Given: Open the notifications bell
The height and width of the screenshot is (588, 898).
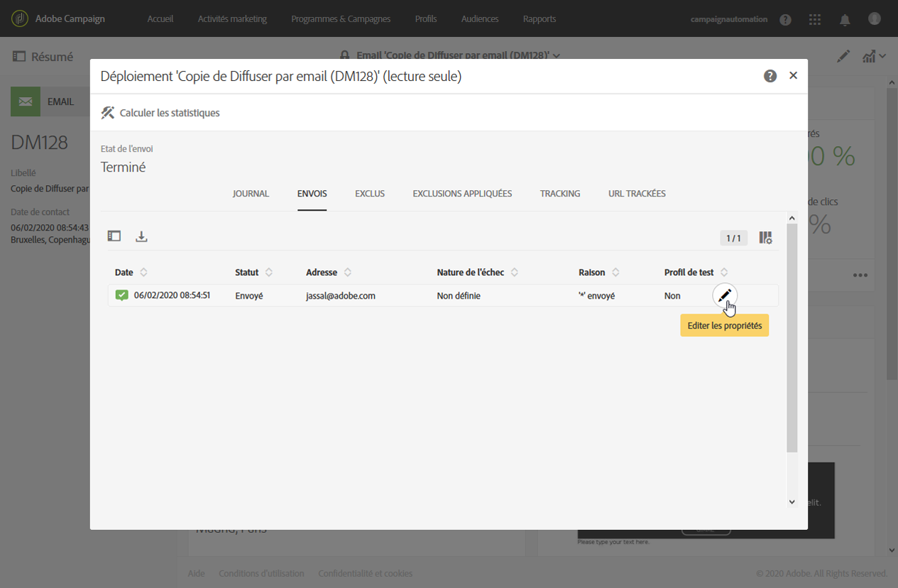Looking at the screenshot, I should 845,20.
